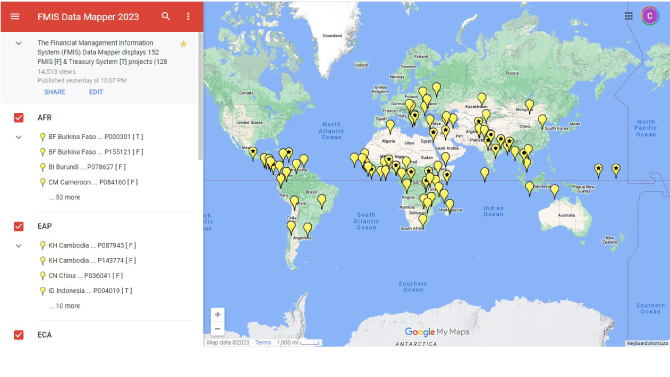Show 53 more AFR items
The height and width of the screenshot is (377, 670).
65,197
